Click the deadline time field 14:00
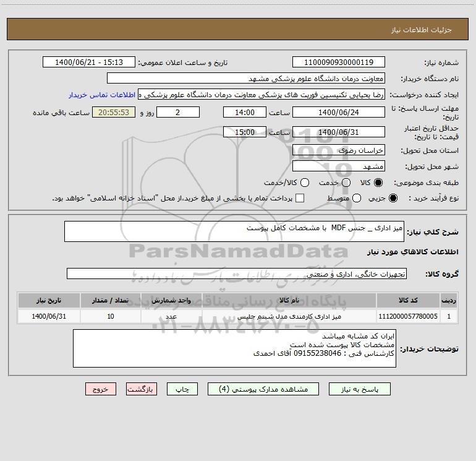 click(x=245, y=112)
